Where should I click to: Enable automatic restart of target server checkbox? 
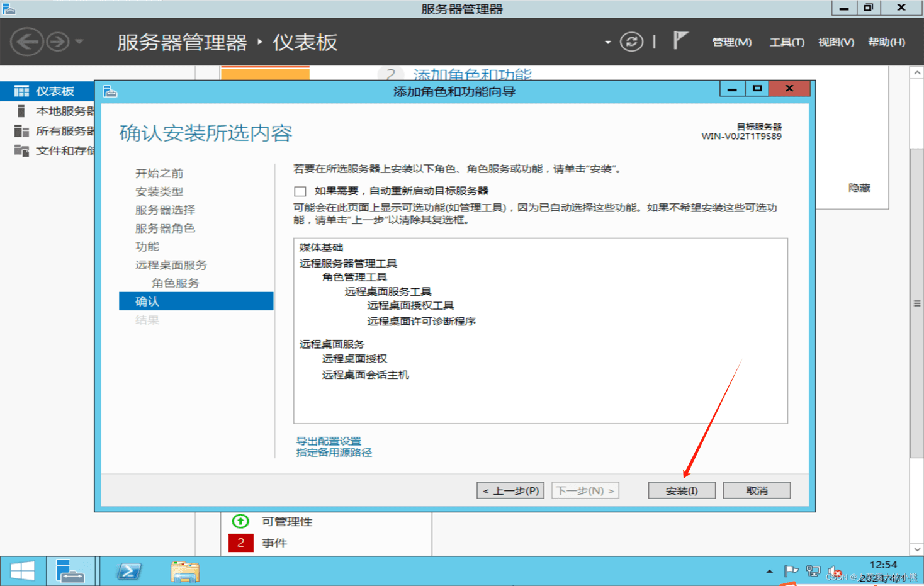300,191
